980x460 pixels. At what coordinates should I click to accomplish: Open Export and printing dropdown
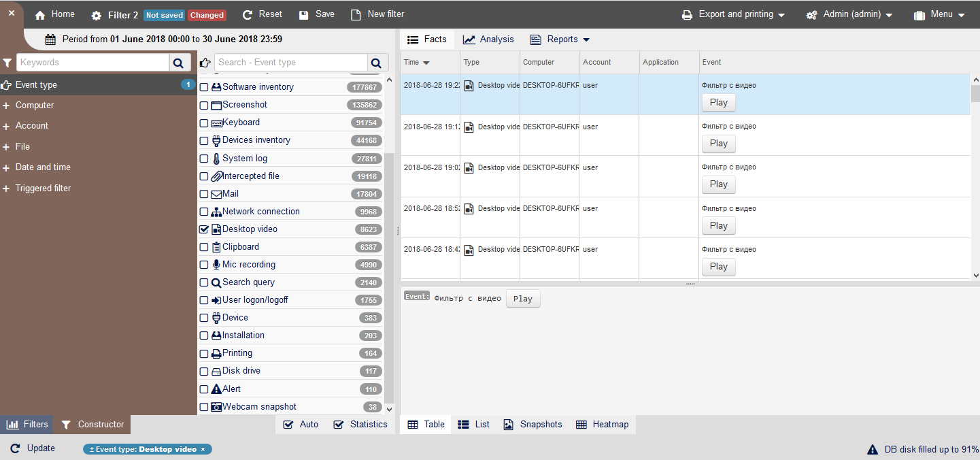click(733, 14)
